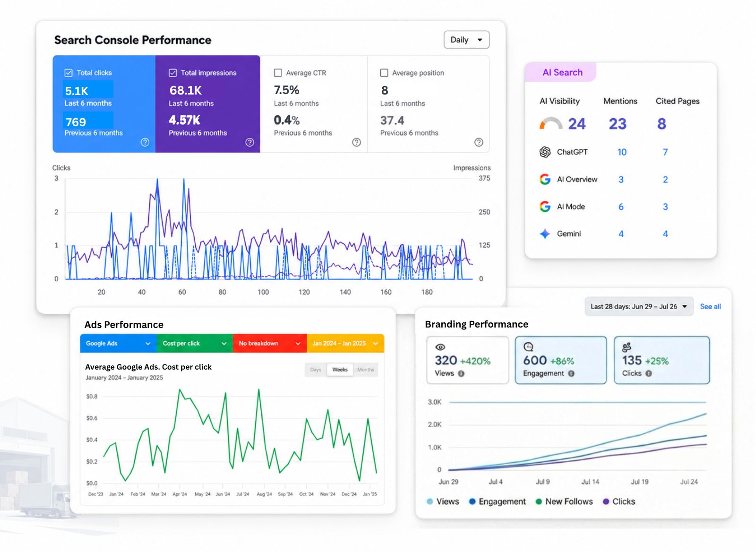Image resolution: width=756 pixels, height=552 pixels.
Task: Click the help icon in Total clicks card
Action: (145, 142)
